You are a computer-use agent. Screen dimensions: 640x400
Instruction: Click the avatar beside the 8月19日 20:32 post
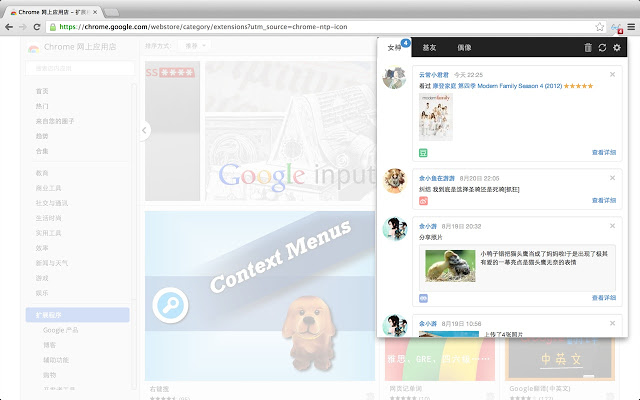click(394, 229)
